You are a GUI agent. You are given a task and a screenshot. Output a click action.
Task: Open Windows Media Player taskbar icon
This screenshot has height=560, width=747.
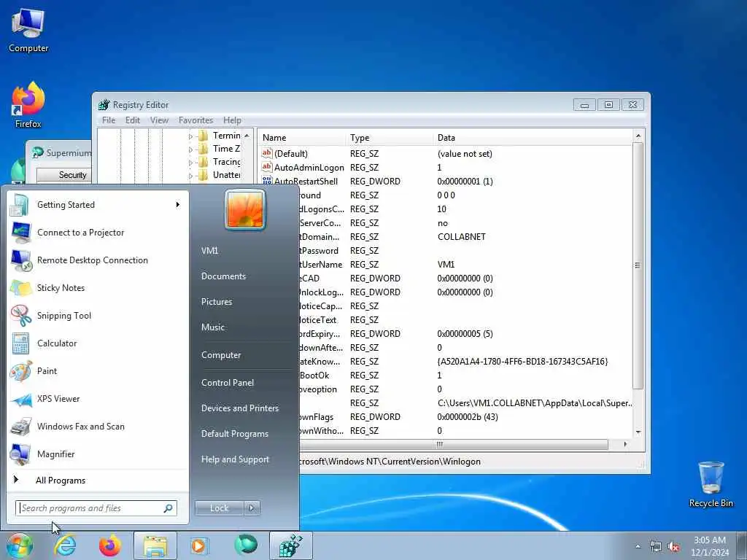pyautogui.click(x=198, y=545)
